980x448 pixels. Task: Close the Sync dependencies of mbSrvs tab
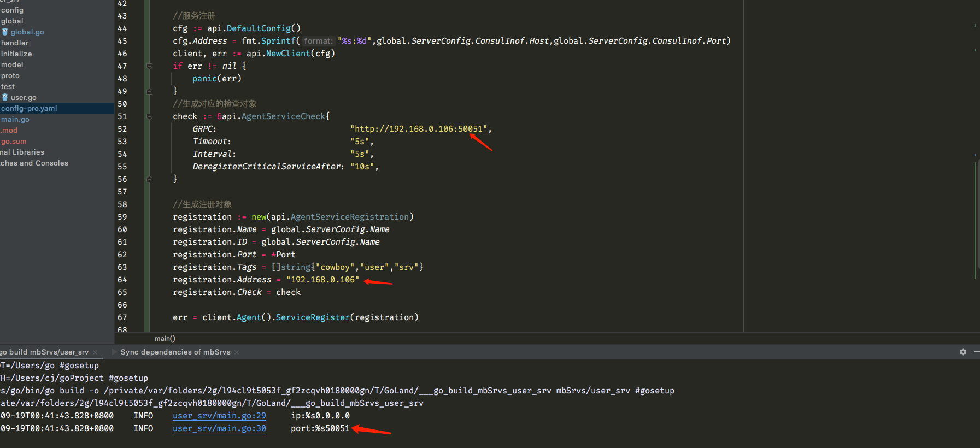click(x=237, y=352)
